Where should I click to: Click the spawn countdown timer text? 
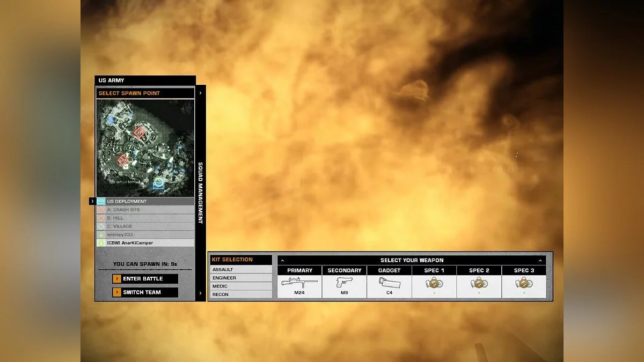tap(145, 264)
